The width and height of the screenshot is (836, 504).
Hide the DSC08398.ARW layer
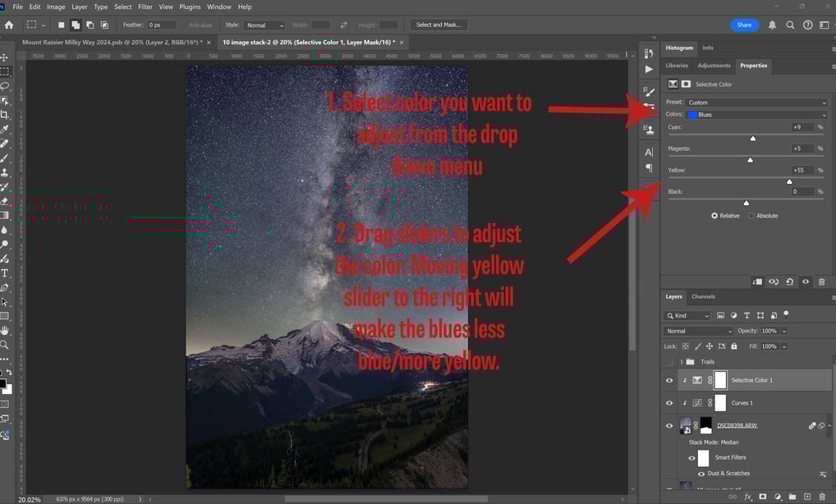coord(669,426)
